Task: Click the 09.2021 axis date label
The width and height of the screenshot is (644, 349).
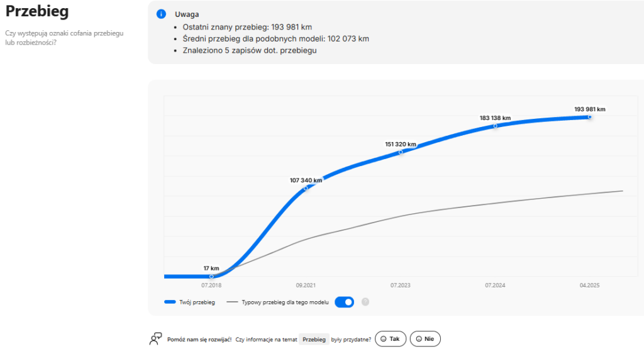Action: coord(306,285)
